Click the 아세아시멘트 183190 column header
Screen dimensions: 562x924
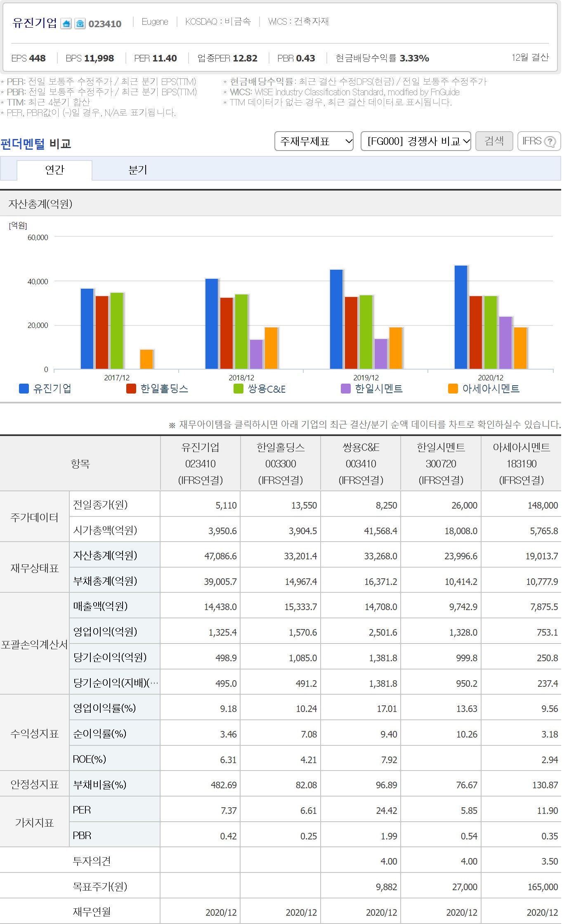click(522, 464)
